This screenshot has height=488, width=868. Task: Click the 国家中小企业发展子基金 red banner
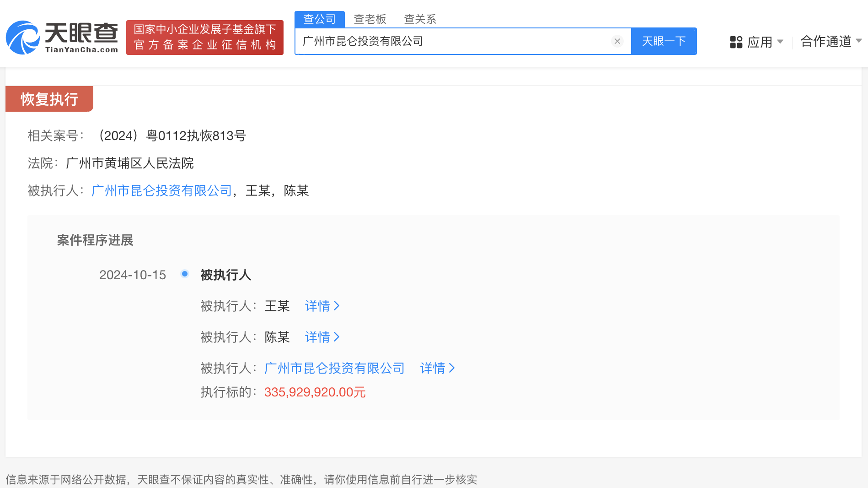[204, 38]
